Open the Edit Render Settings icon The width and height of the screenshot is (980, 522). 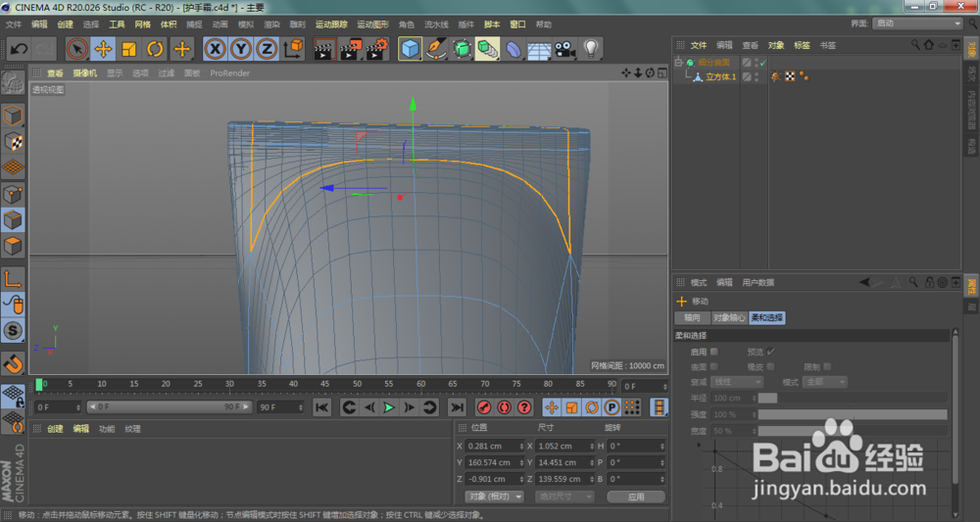376,48
